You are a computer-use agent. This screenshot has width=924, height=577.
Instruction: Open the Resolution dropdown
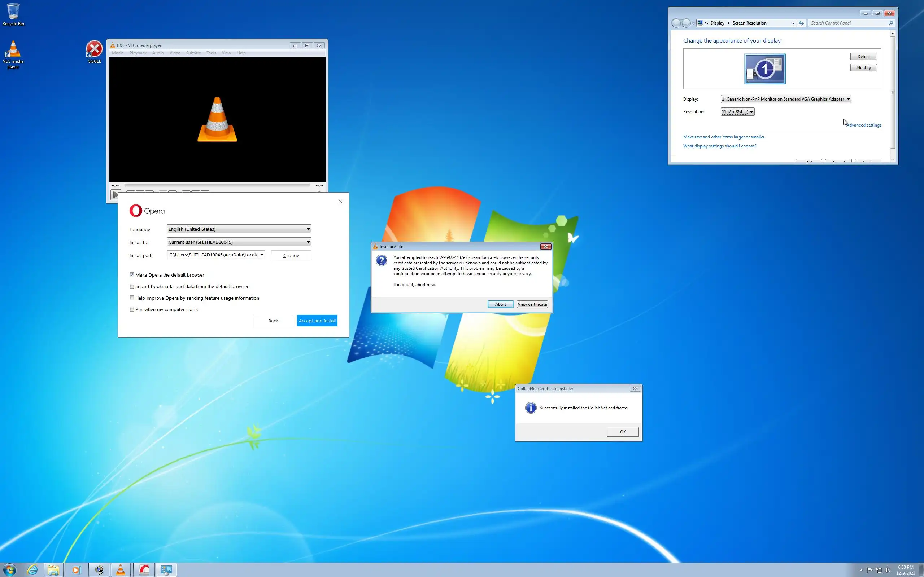(x=737, y=112)
